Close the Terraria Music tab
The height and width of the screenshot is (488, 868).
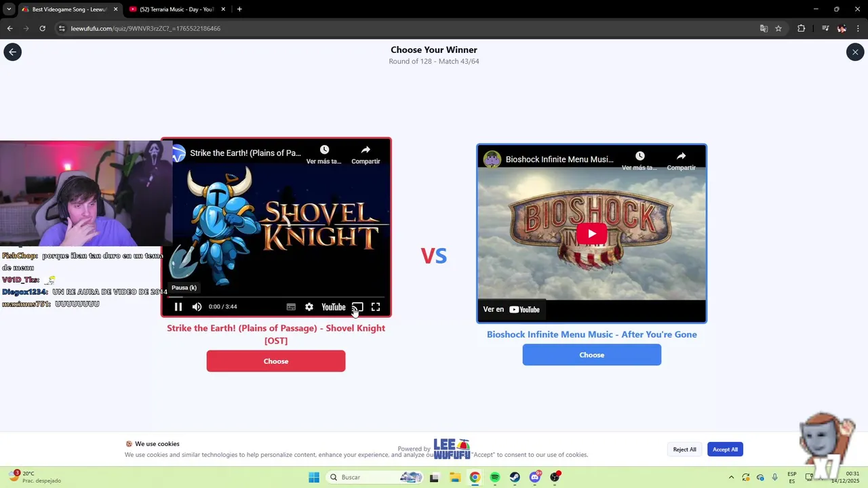point(223,9)
